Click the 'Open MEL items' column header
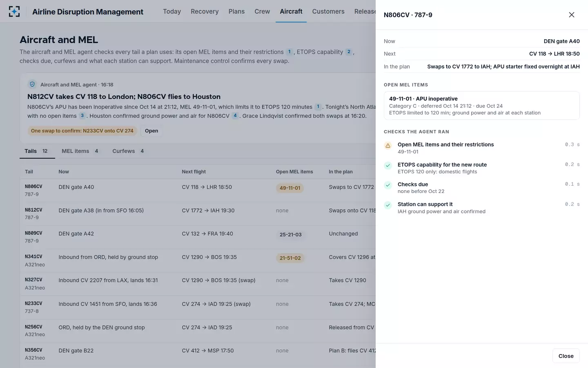The height and width of the screenshot is (368, 588). tap(294, 172)
